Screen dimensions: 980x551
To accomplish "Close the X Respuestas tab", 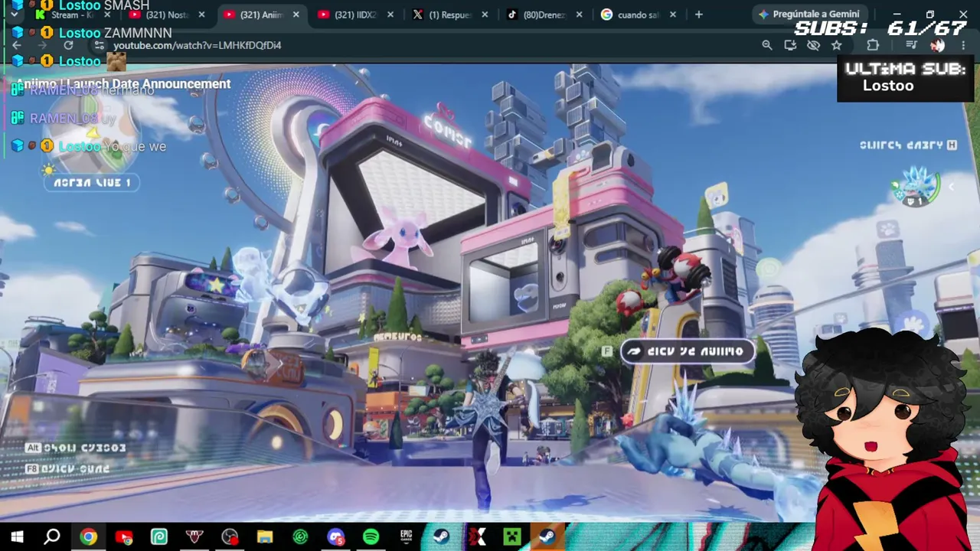I will (485, 15).
